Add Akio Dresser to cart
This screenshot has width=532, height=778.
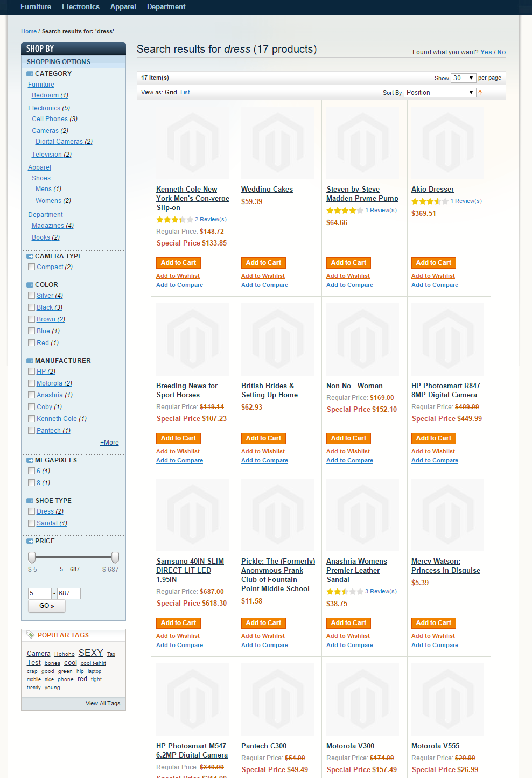433,263
